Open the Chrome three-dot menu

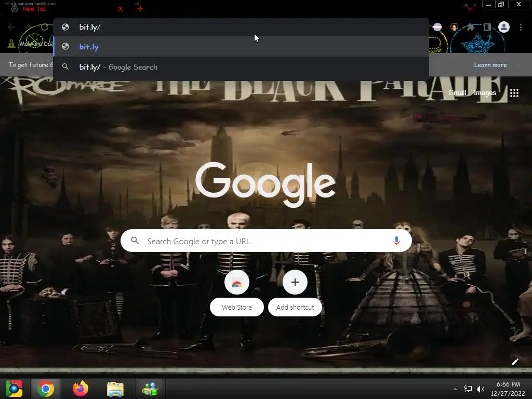tap(521, 27)
